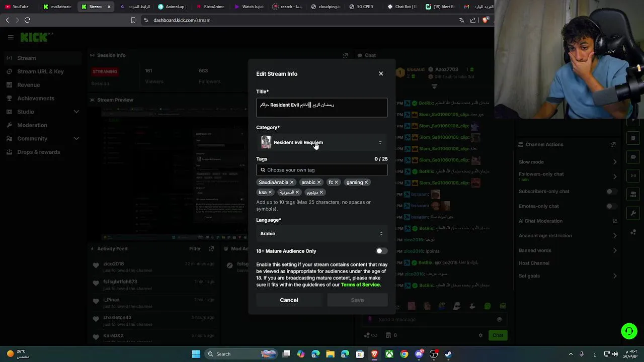Remove the السعودية tag
Viewport: 644px width, 362px height.
coord(297,193)
